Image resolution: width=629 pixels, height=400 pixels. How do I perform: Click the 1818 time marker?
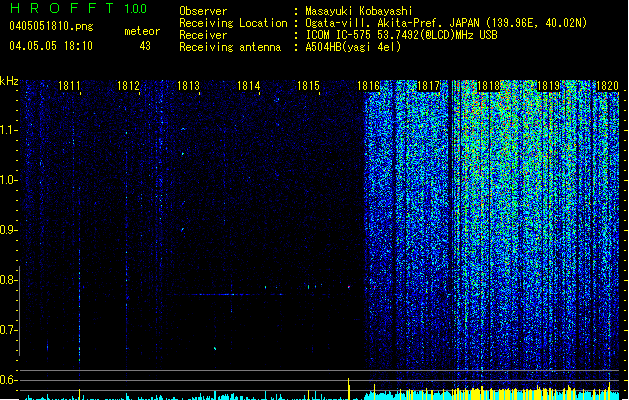pyautogui.click(x=489, y=86)
